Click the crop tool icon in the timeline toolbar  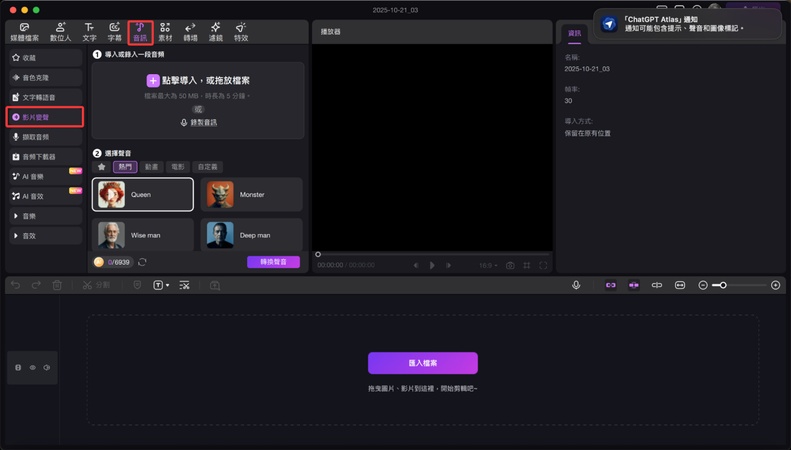(185, 285)
